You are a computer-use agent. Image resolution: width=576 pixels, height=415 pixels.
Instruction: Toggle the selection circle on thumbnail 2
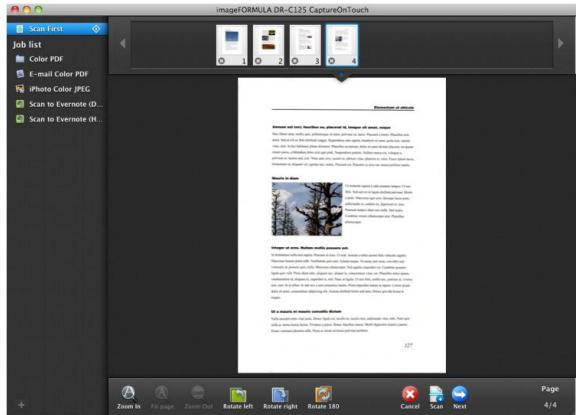point(258,61)
